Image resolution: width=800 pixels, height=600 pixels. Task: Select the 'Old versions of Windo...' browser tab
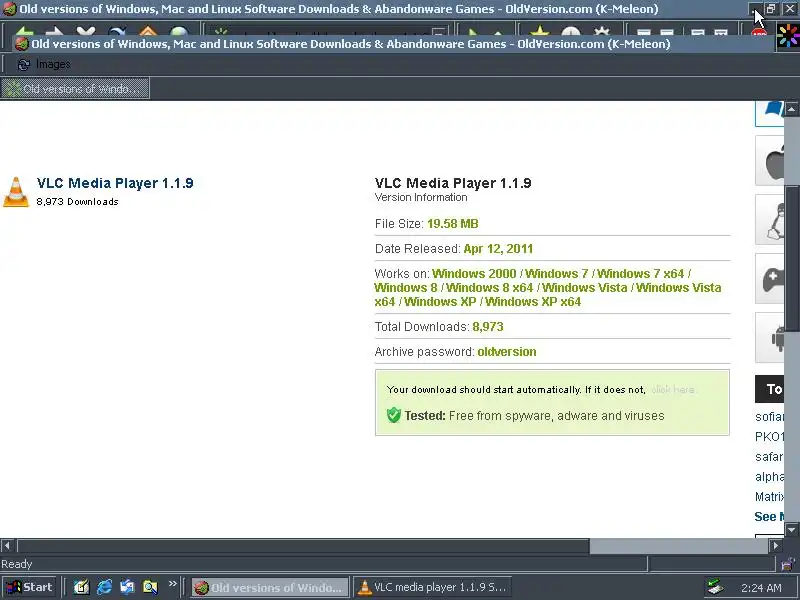(75, 88)
